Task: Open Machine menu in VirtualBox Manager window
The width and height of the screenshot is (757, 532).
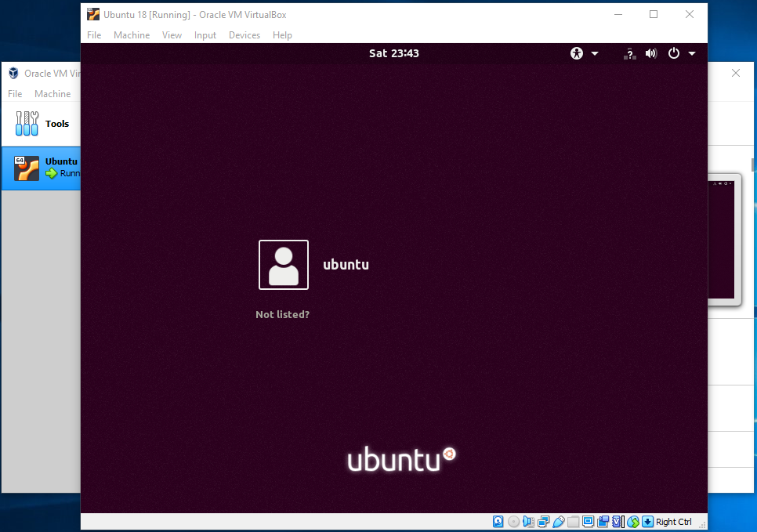Action: pos(53,94)
